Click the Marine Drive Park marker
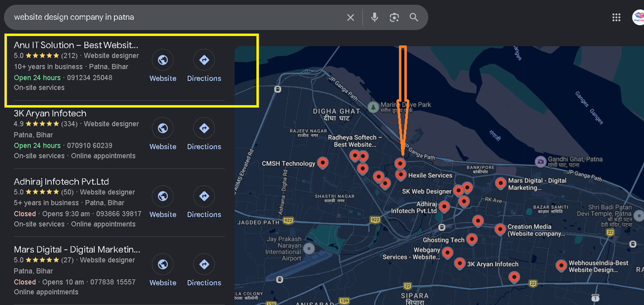The width and height of the screenshot is (644, 305). point(373,106)
